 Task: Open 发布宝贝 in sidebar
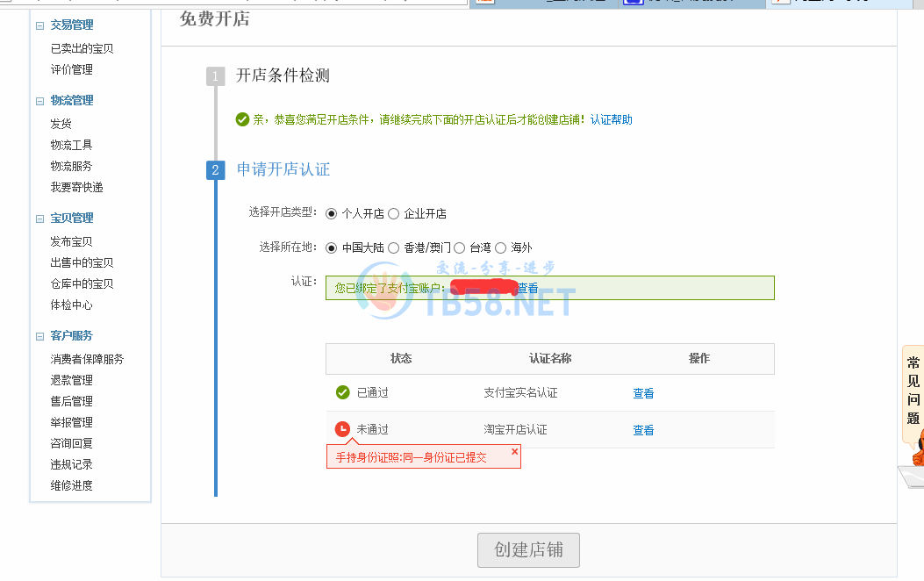(71, 241)
